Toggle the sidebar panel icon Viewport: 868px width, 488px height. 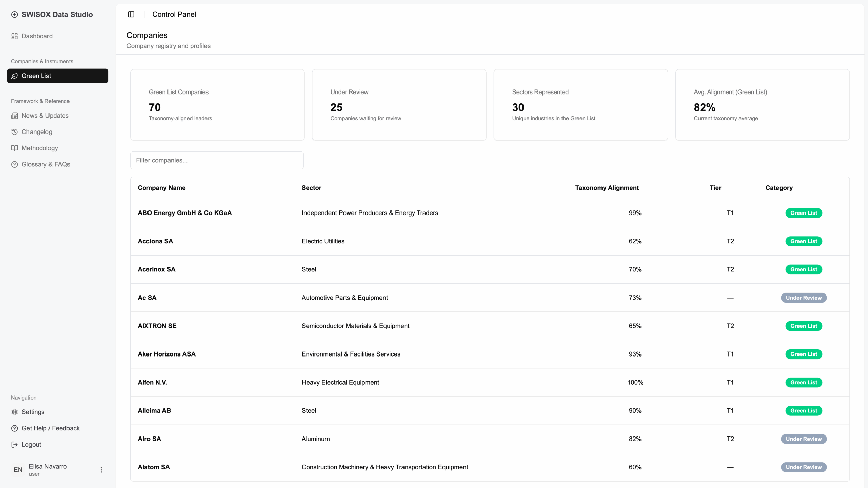coord(131,14)
